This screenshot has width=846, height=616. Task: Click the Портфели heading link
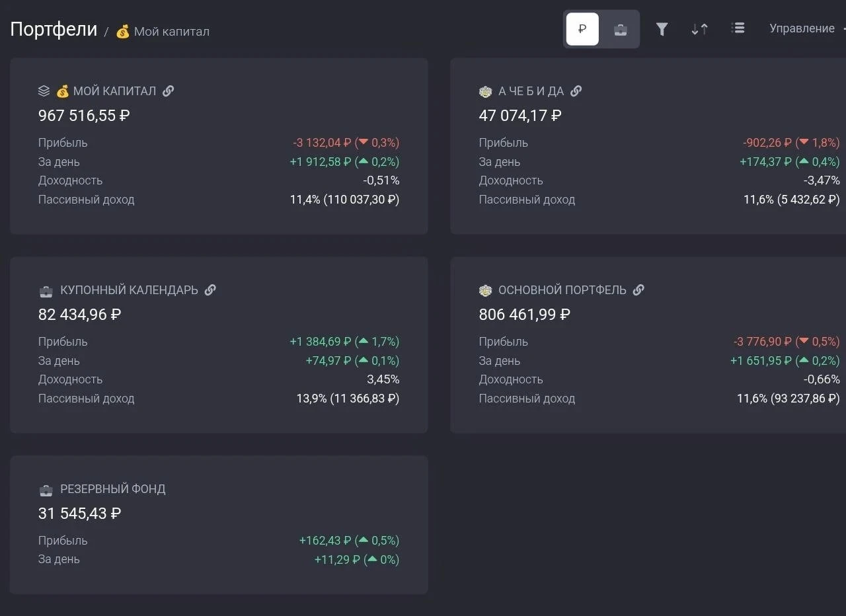(x=54, y=29)
